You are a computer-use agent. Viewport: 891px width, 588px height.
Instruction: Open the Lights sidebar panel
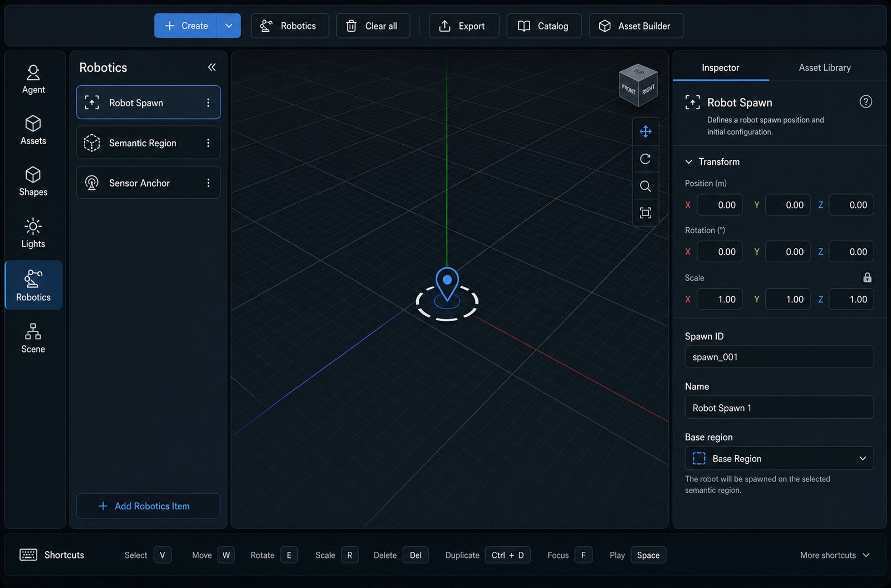coord(33,233)
